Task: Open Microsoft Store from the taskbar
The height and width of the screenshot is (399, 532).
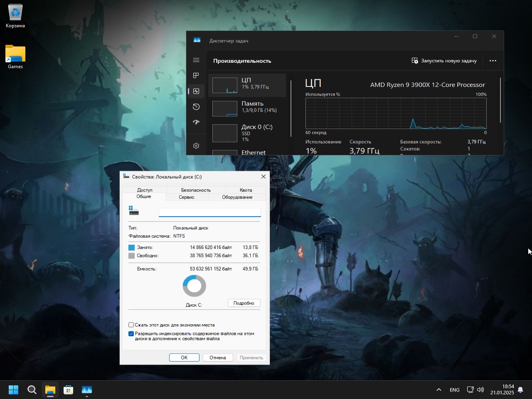Action: (68, 390)
